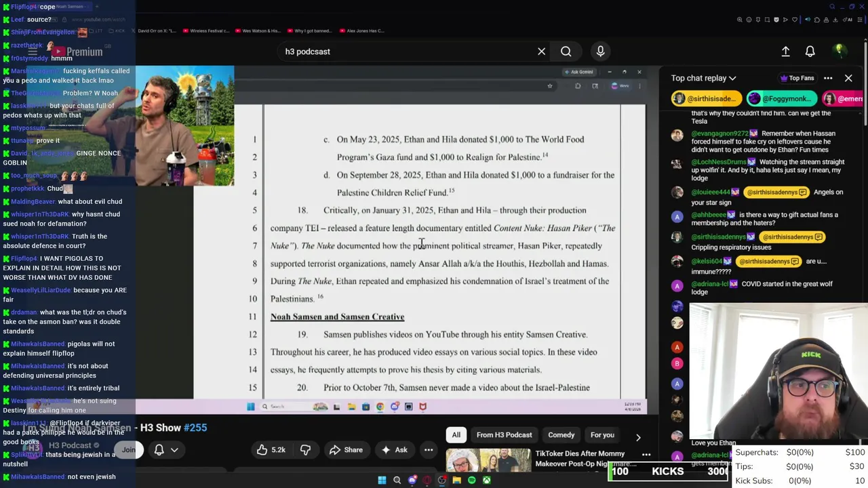Image resolution: width=868 pixels, height=488 pixels.
Task: Open browser extensions puzzle icon
Action: click(x=817, y=20)
